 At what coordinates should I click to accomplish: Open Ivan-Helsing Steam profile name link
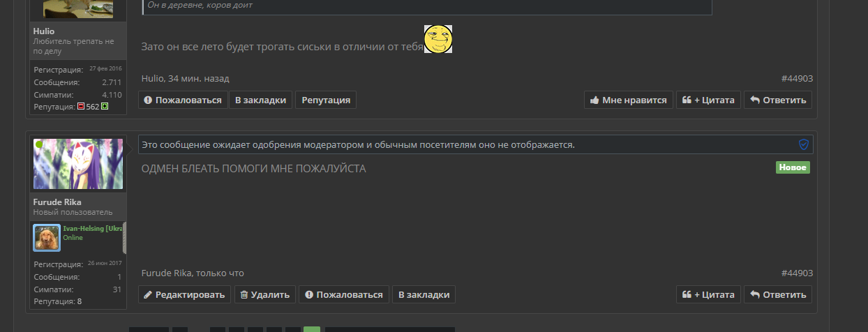pyautogui.click(x=93, y=229)
